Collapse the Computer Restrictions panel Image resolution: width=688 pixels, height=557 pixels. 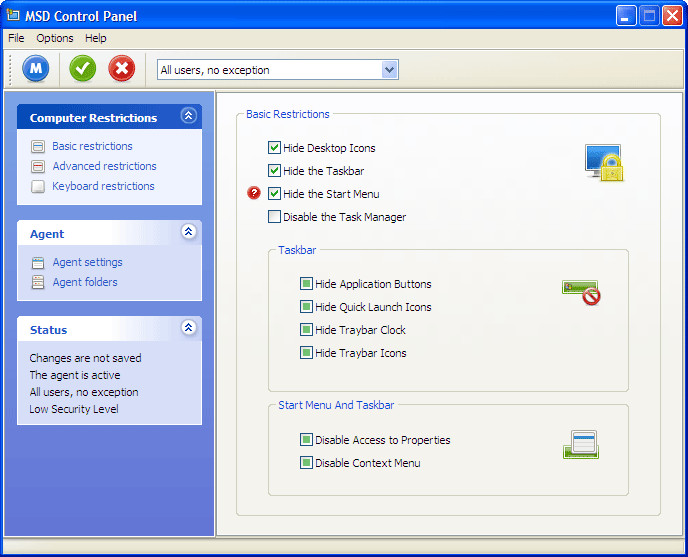[x=188, y=116]
